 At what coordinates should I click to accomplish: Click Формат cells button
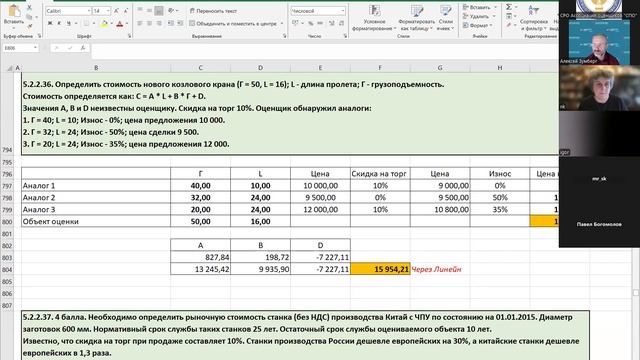pos(477,25)
